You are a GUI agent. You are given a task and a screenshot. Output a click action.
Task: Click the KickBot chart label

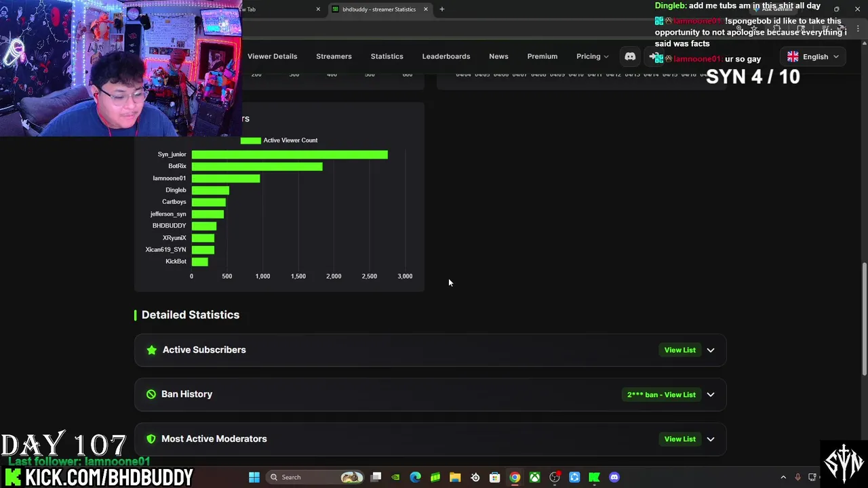tap(176, 262)
